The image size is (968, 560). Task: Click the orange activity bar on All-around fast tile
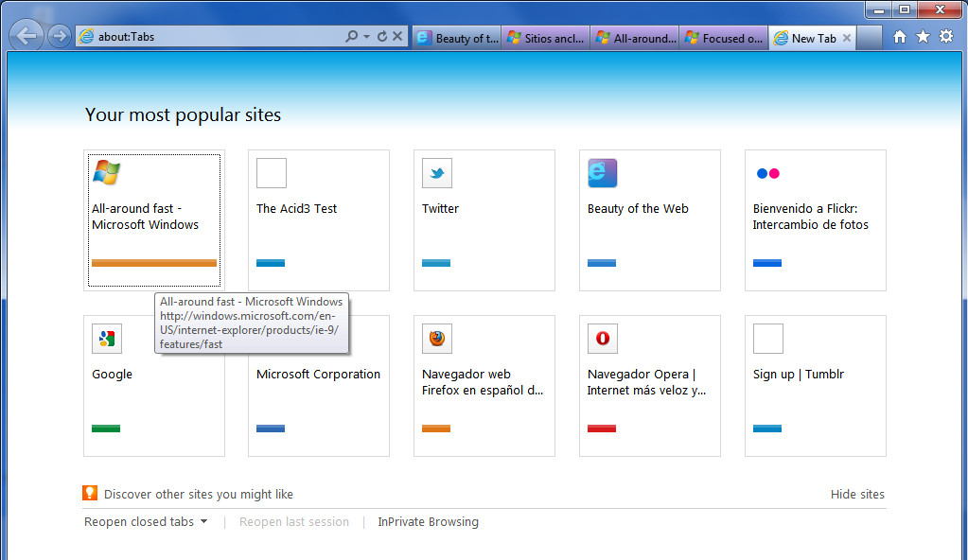(153, 263)
